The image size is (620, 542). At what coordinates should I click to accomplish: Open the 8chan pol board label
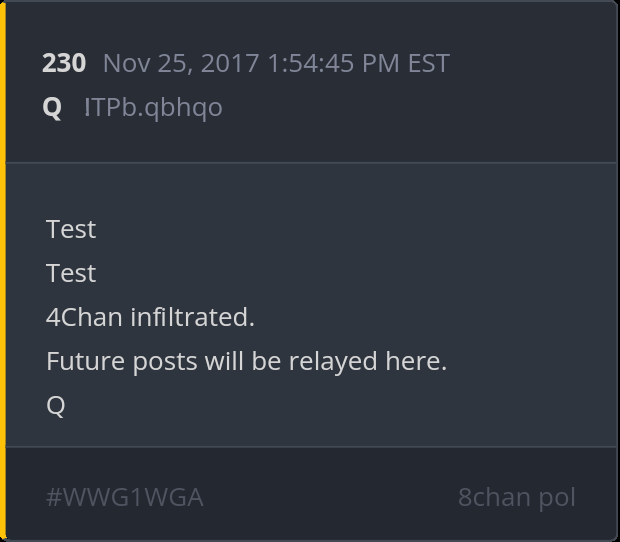[516, 497]
